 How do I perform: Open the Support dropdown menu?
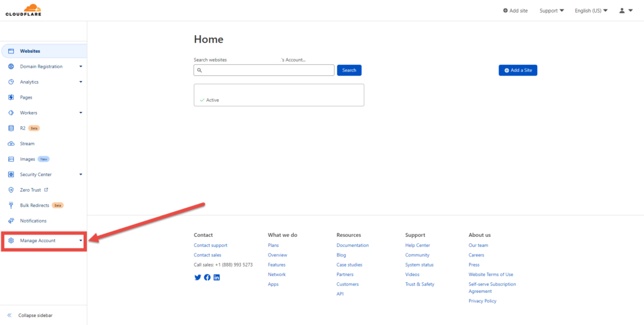point(552,11)
